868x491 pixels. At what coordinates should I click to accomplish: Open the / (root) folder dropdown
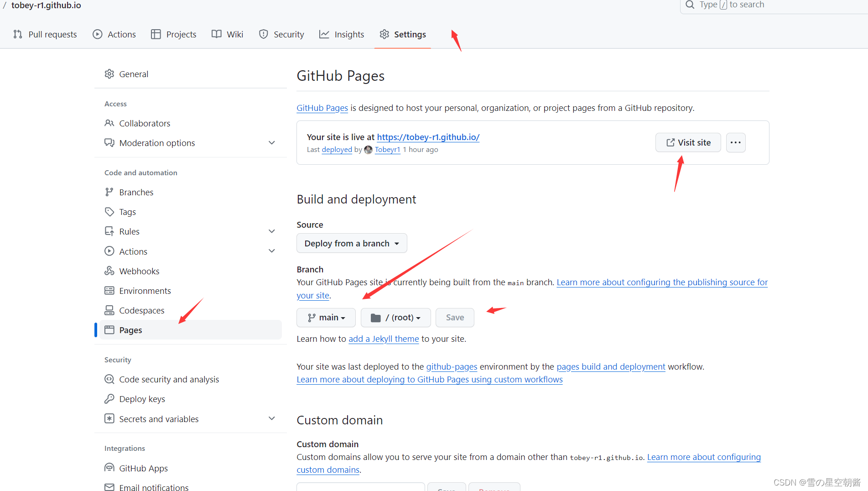click(x=396, y=318)
